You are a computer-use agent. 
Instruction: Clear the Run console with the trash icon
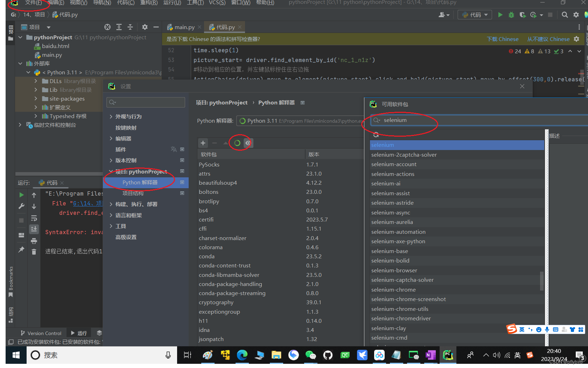pyautogui.click(x=34, y=252)
